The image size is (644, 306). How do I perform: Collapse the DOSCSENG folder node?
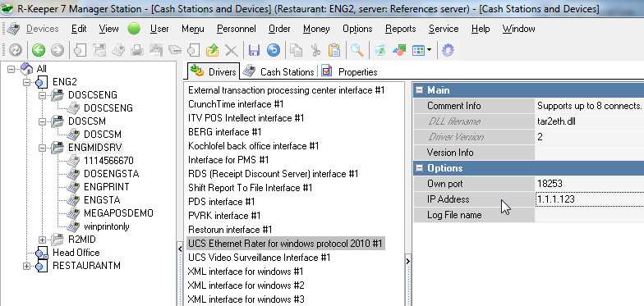43,95
